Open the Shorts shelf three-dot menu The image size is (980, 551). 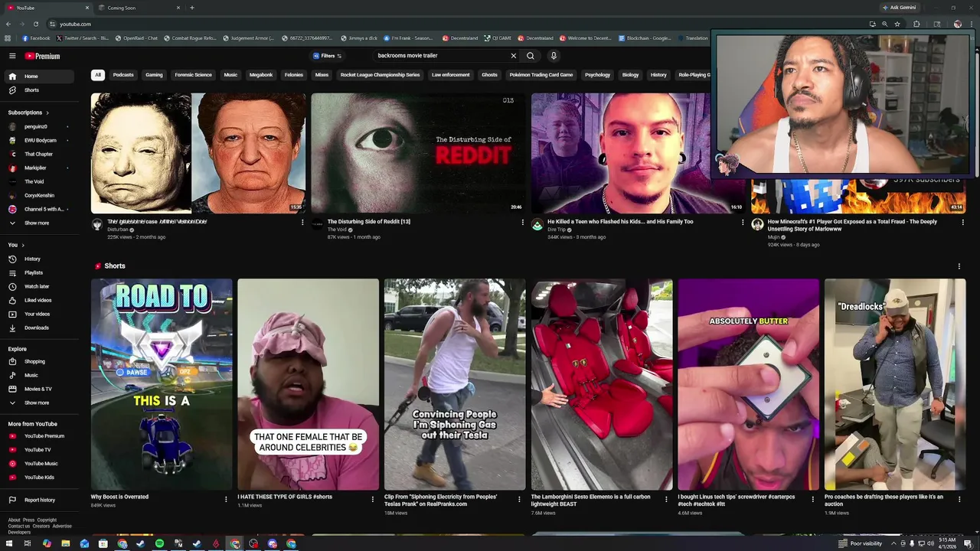[x=959, y=266]
